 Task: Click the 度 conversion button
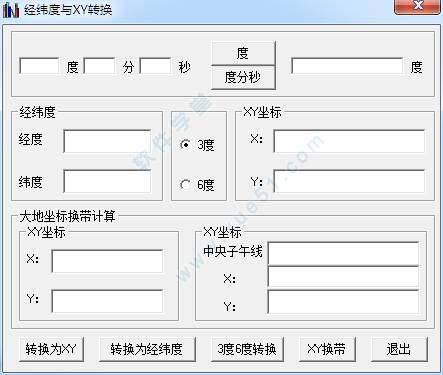coord(243,53)
